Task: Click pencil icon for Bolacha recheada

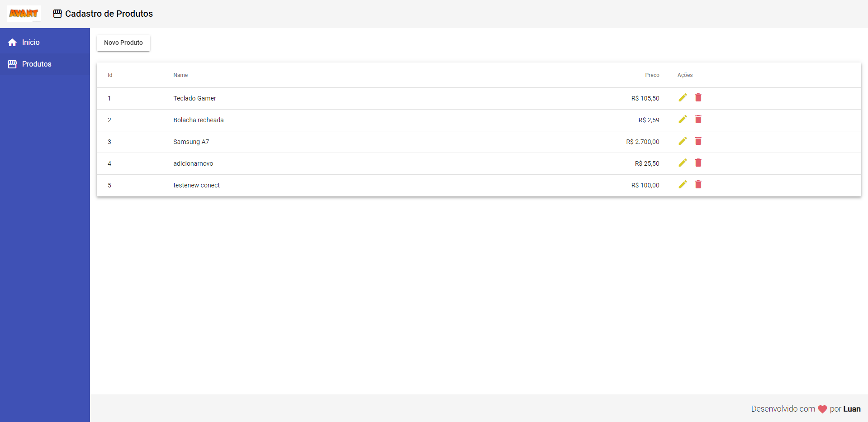Action: pos(683,120)
